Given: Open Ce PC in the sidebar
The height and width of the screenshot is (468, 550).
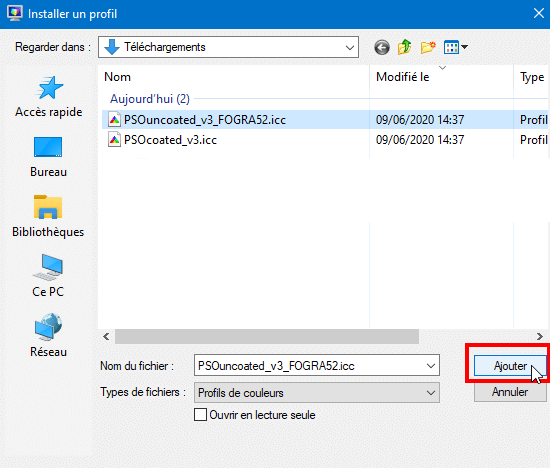Looking at the screenshot, I should (x=48, y=276).
